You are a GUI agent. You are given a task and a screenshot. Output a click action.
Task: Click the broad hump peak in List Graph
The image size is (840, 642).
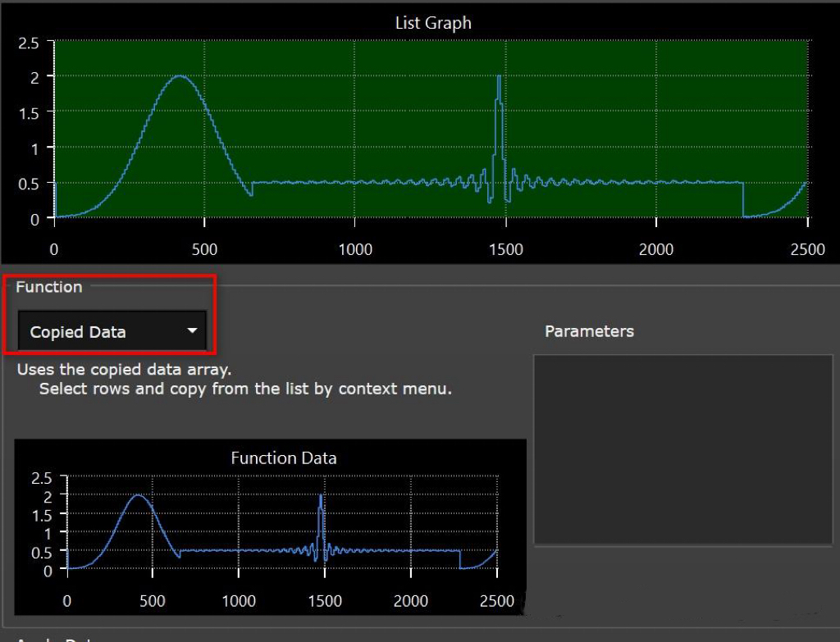click(x=179, y=77)
